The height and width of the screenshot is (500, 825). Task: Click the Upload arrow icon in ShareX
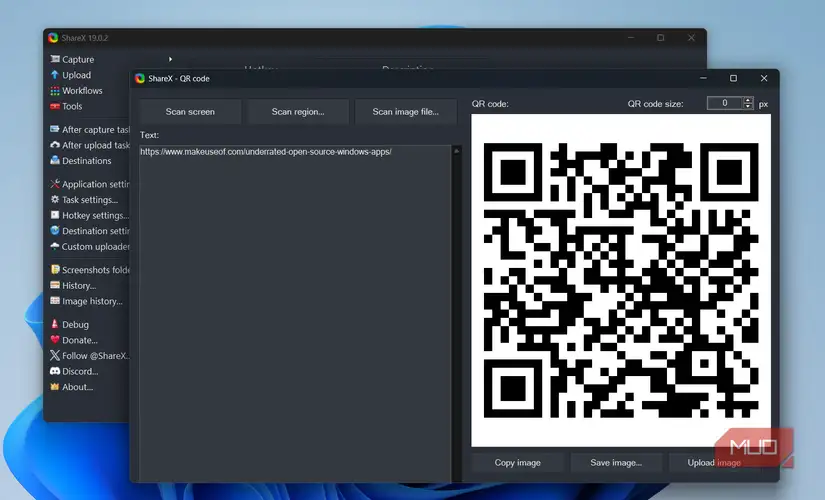55,75
